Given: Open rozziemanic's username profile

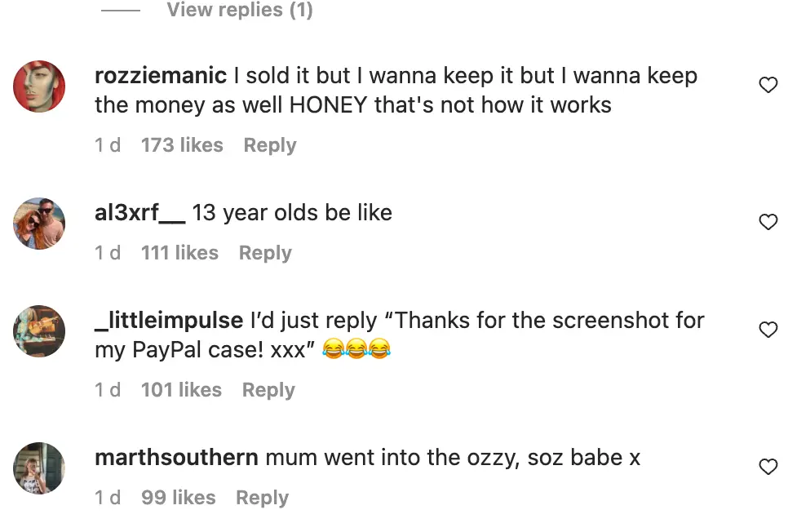Looking at the screenshot, I should pos(160,75).
